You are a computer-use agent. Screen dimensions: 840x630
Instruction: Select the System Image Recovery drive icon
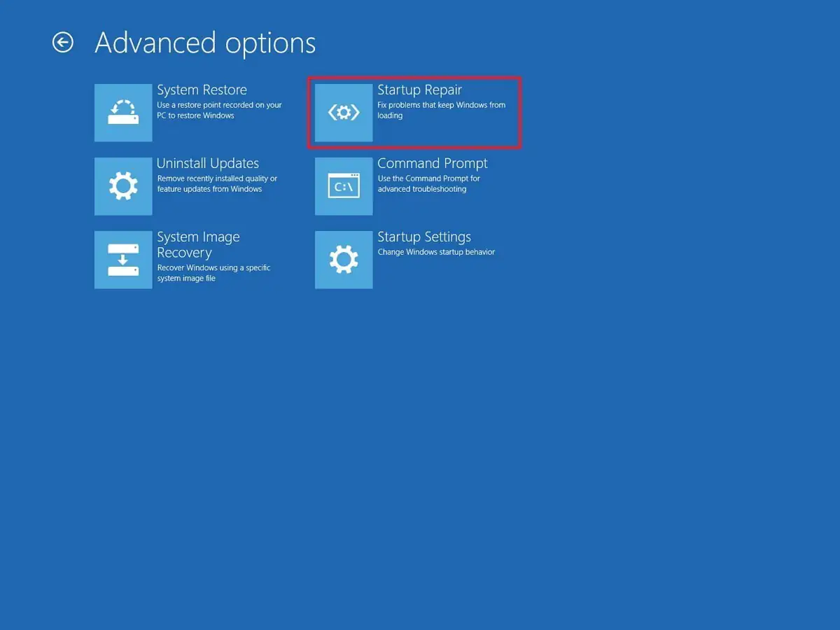click(123, 260)
